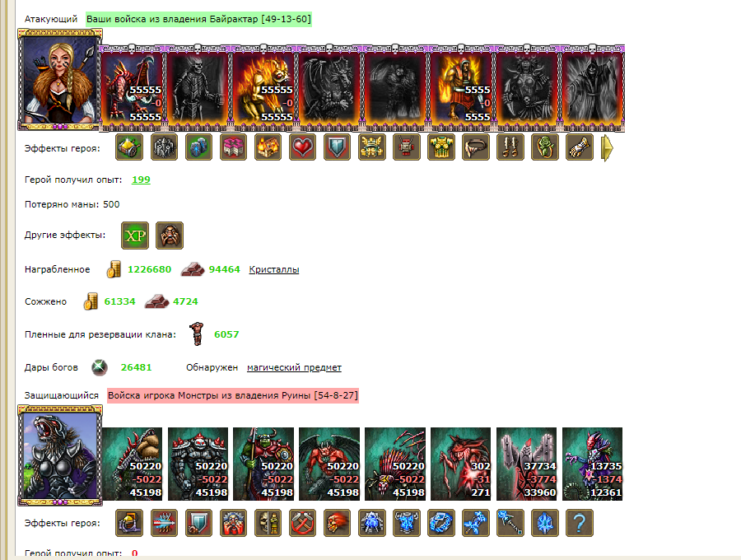The width and height of the screenshot is (741, 560).
Task: Click the hero experience value 199 link
Action: pos(141,180)
